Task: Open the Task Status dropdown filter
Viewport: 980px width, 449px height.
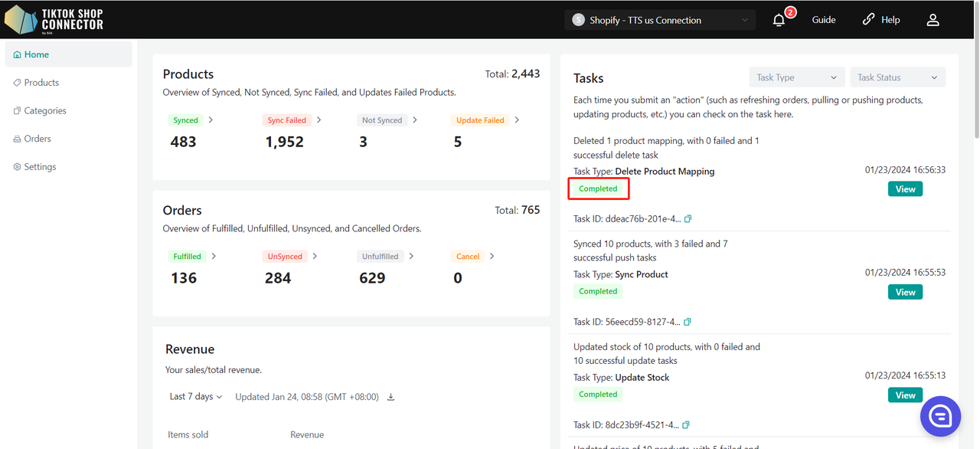Action: coord(897,77)
